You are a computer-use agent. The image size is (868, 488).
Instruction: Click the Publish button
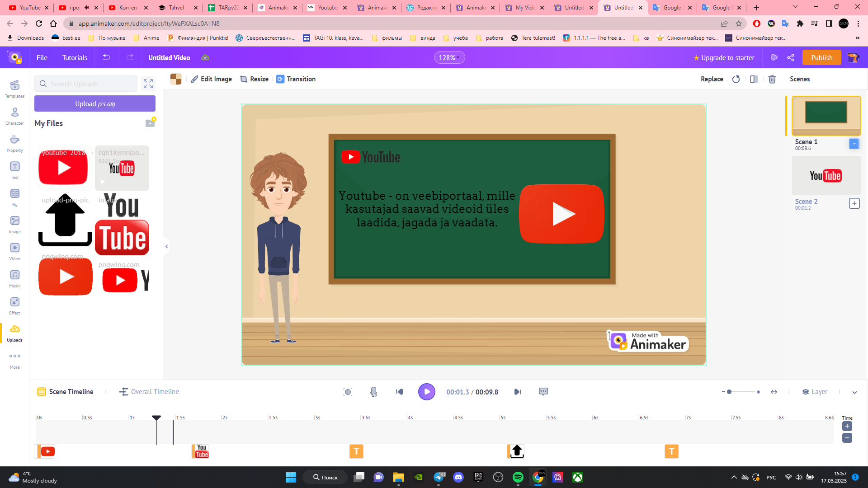[x=821, y=57]
